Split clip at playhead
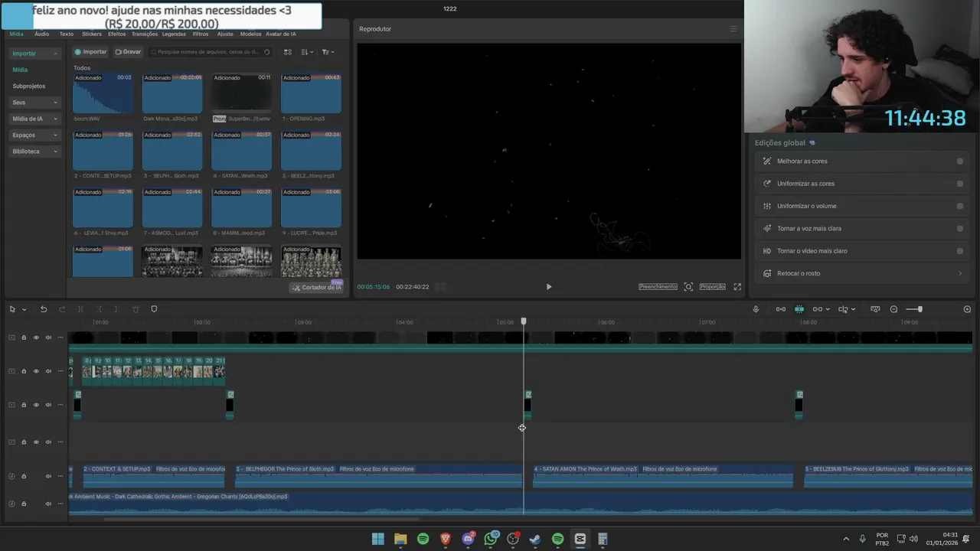This screenshot has height=551, width=980. click(x=80, y=309)
